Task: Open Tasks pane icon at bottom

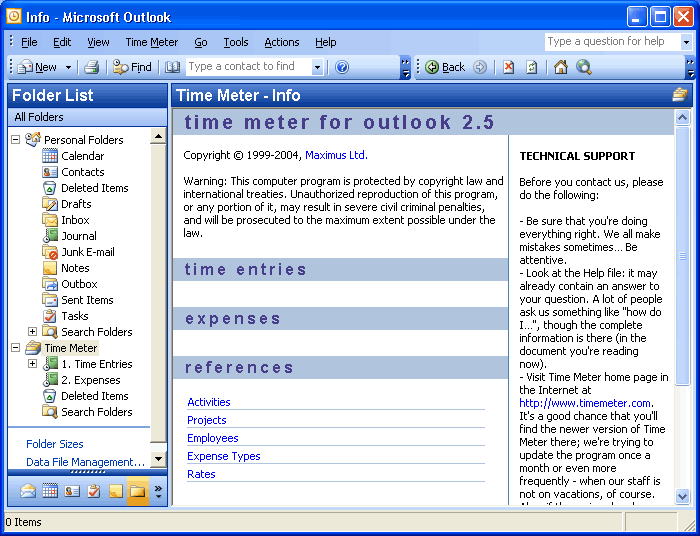Action: coord(94,491)
